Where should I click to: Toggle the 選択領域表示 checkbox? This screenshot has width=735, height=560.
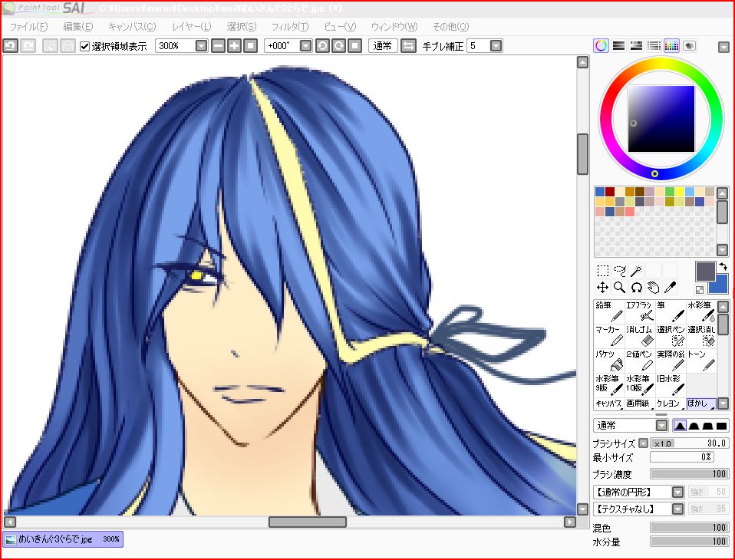(85, 46)
